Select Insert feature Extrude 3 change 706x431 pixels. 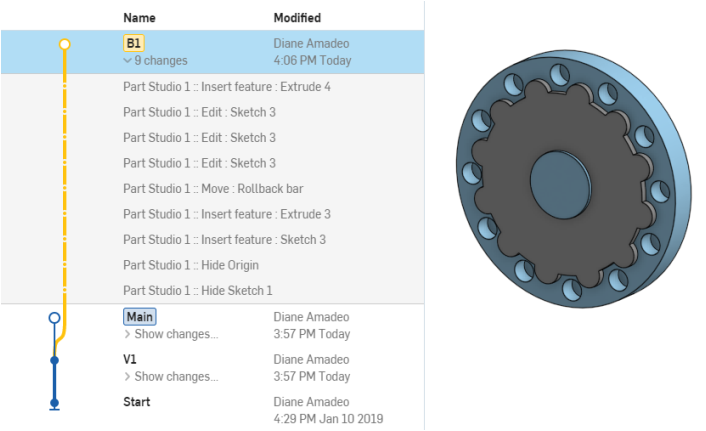point(227,214)
